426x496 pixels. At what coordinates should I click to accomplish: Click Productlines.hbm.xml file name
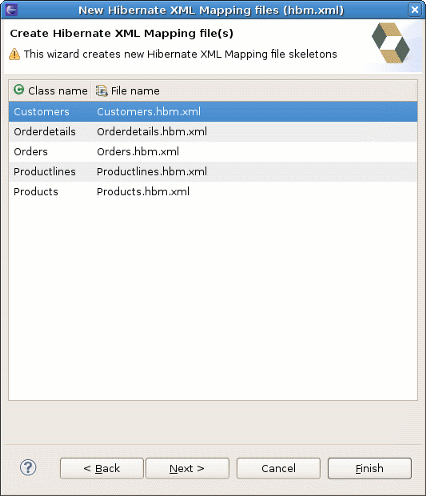click(152, 172)
